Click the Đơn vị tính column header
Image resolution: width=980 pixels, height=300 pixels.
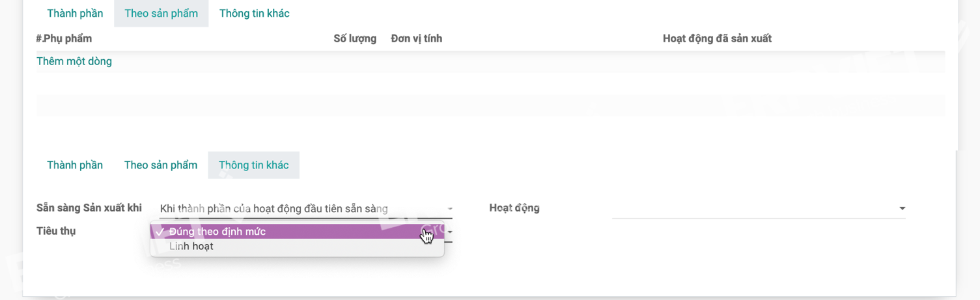point(417,38)
